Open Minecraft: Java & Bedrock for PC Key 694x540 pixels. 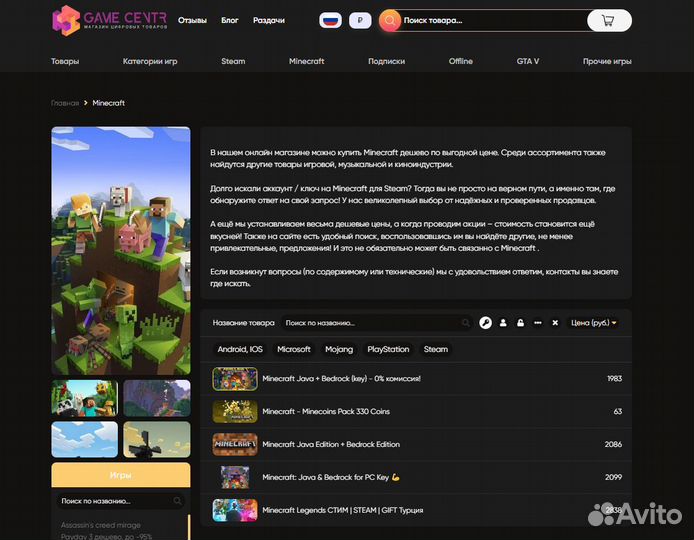click(x=331, y=477)
